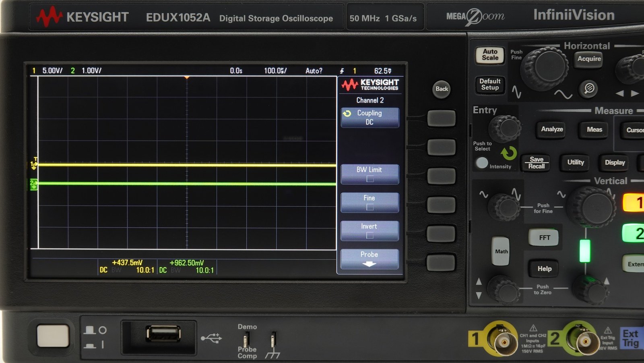The image size is (644, 363).
Task: Click the FFT key
Action: tap(544, 238)
